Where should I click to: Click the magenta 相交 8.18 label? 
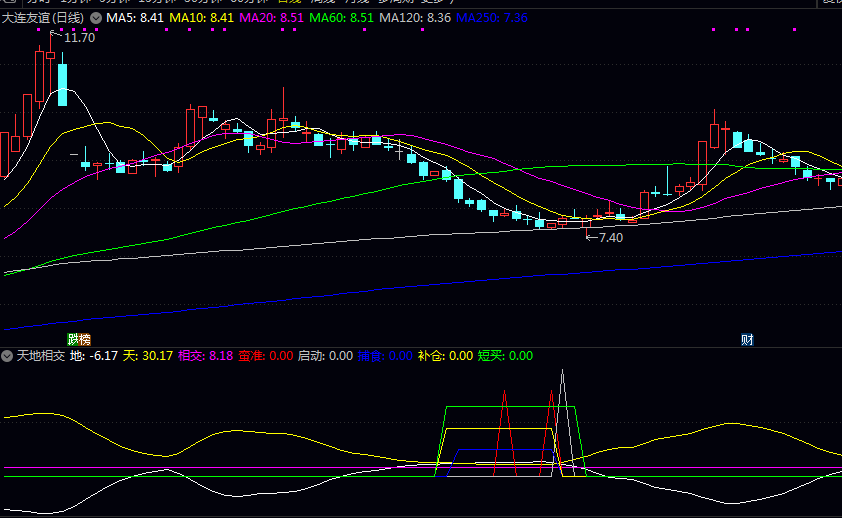205,356
